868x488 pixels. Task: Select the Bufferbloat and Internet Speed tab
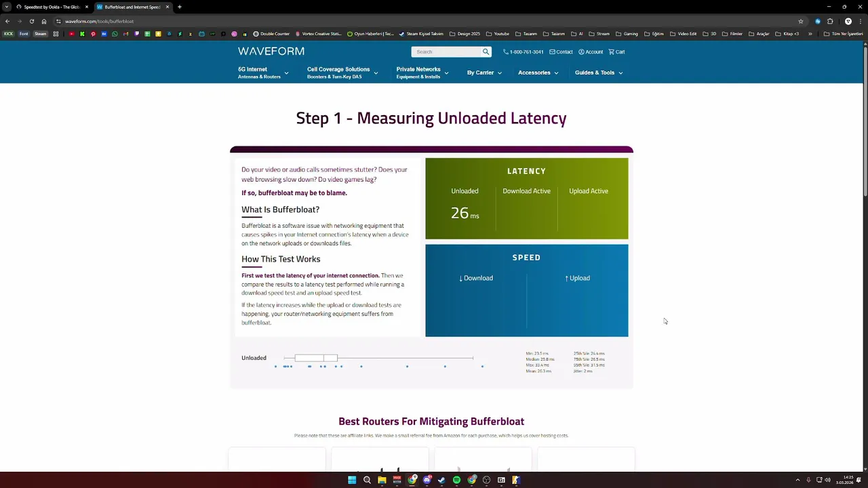[132, 7]
